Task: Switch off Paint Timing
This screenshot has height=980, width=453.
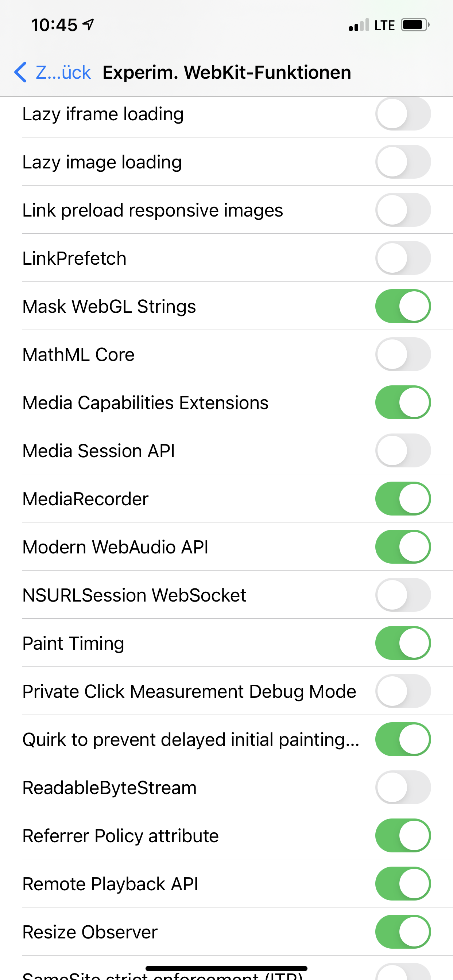Action: pyautogui.click(x=403, y=643)
